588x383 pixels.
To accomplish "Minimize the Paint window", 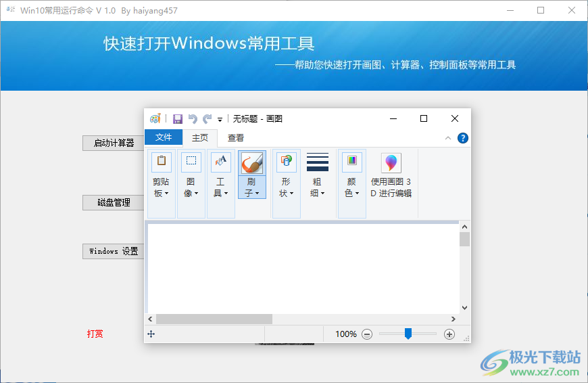I will [x=393, y=118].
